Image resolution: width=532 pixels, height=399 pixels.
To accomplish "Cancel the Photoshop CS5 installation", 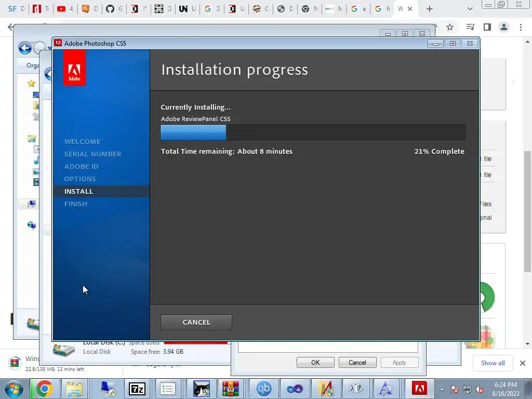I will click(196, 322).
